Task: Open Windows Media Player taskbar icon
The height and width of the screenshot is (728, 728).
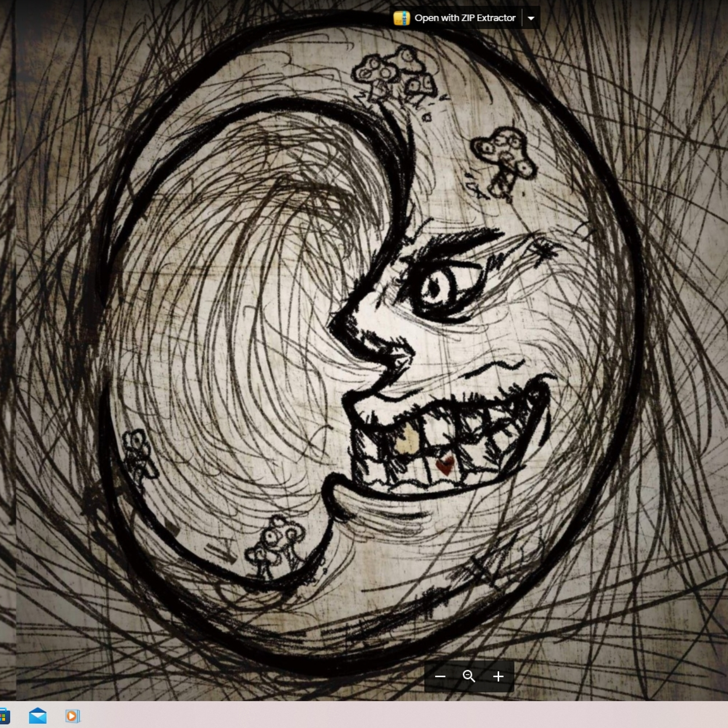Action: (72, 716)
